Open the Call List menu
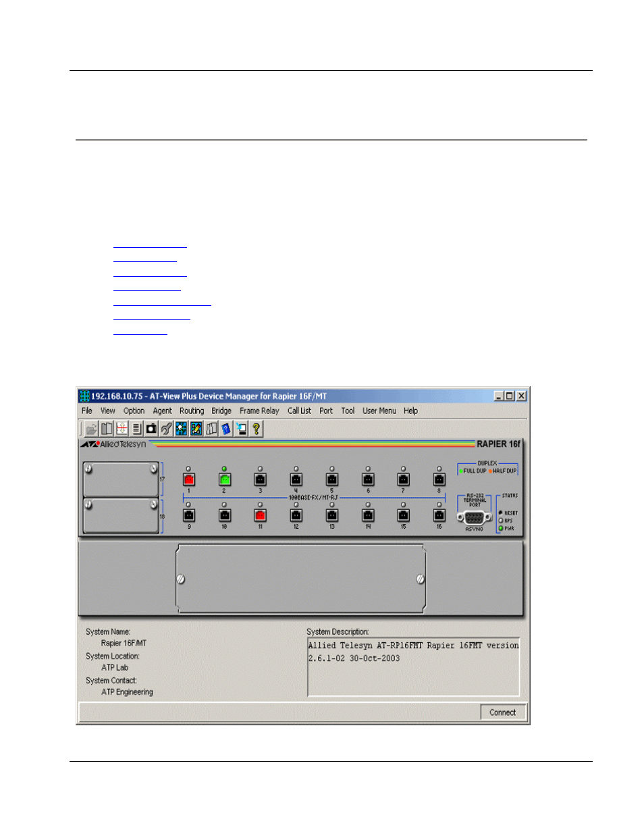 (299, 411)
